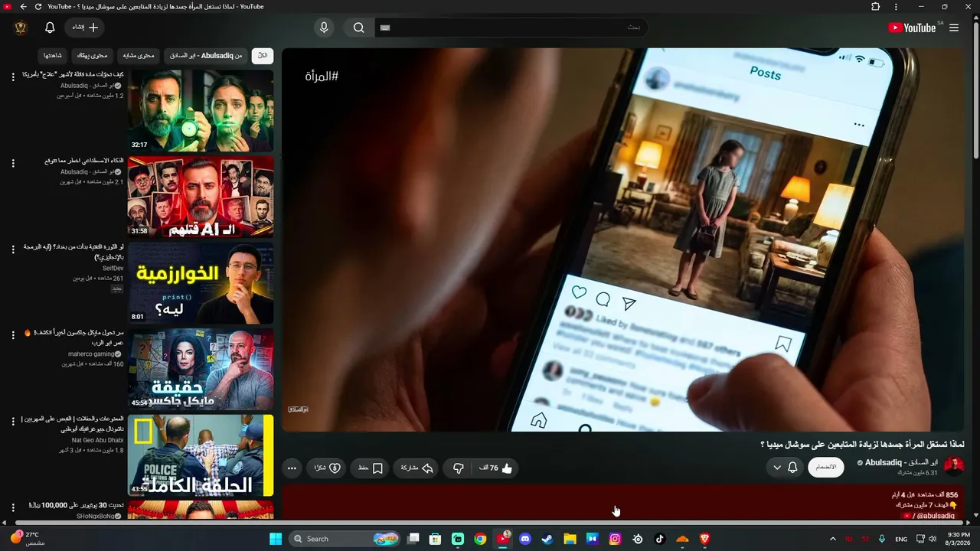Image resolution: width=980 pixels, height=551 pixels.
Task: Open the taskbar clock showing 9:30 PM
Action: click(959, 539)
